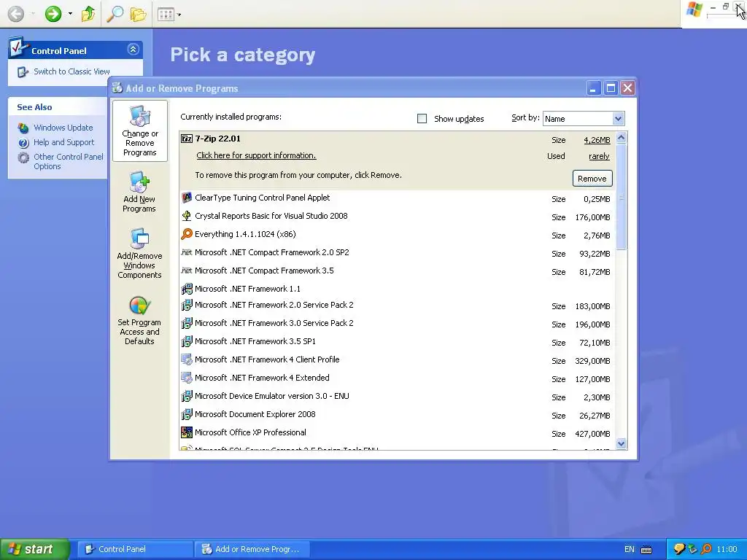Click the grey Back arrow toolbar icon
747x560 pixels.
tap(16, 14)
